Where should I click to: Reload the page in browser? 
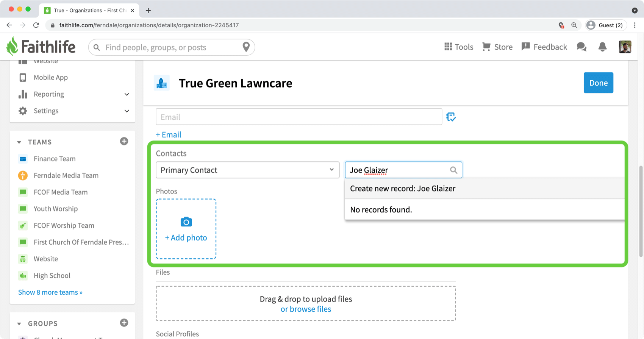pyautogui.click(x=36, y=25)
